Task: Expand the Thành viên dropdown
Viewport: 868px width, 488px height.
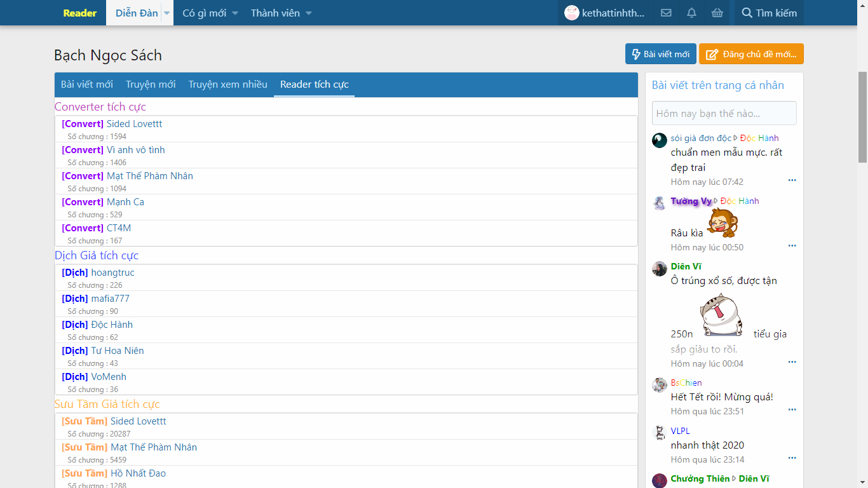Action: 309,13
